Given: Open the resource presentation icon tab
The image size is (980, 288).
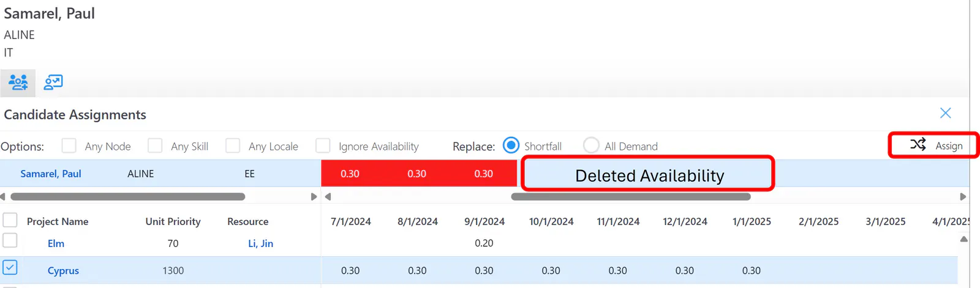Looking at the screenshot, I should (53, 83).
